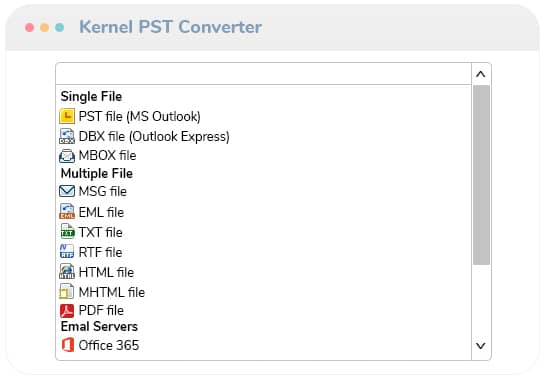The width and height of the screenshot is (545, 380).
Task: Click the PST file Outlook icon
Action: point(67,116)
